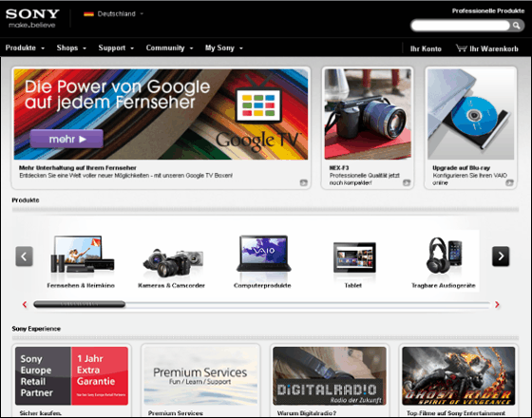Click the Google TV logo icon
532x418 pixels.
coord(258,100)
